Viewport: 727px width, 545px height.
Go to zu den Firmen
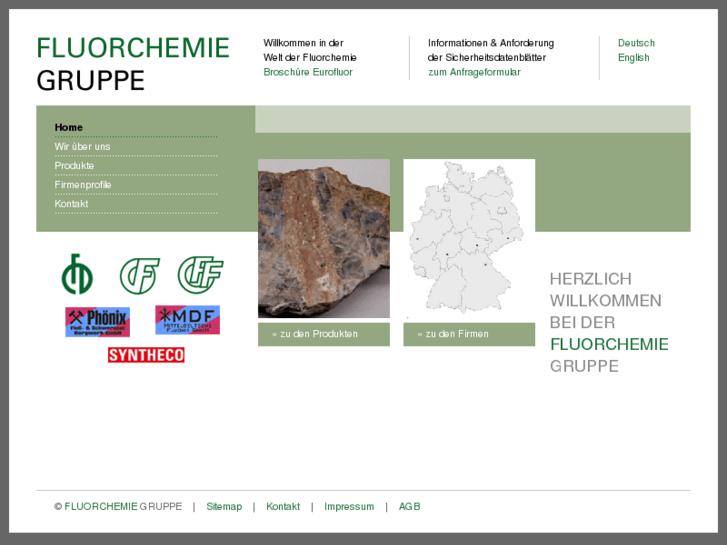point(469,334)
